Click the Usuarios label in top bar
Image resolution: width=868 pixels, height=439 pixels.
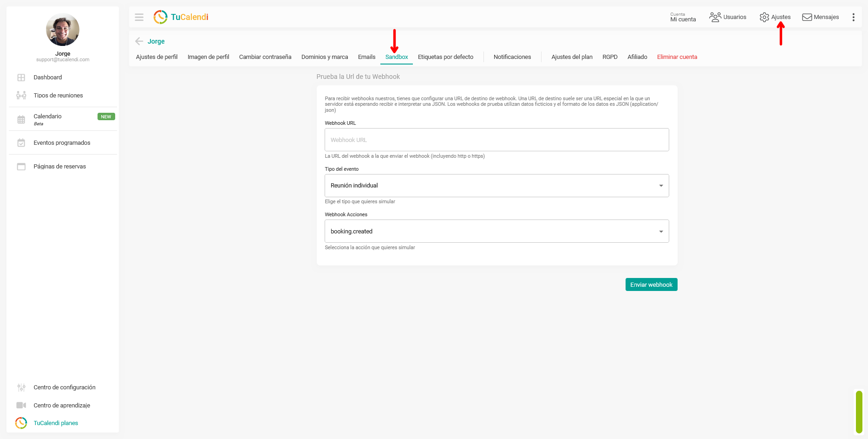(735, 17)
